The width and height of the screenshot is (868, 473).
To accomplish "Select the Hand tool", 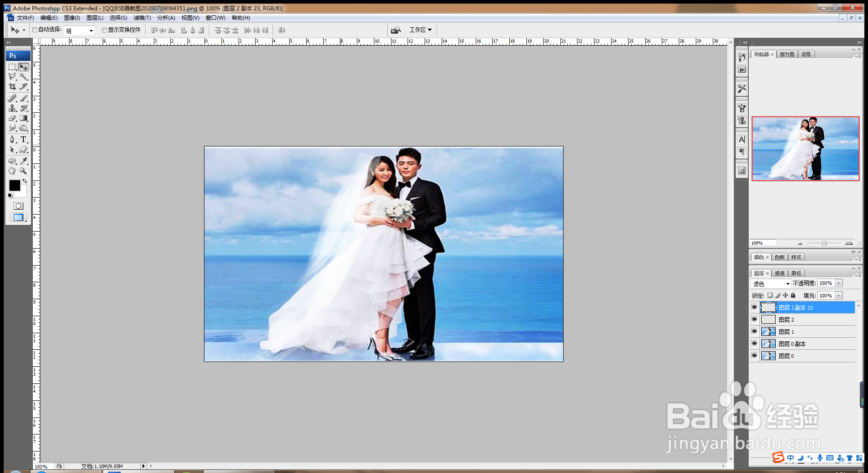I will [x=12, y=171].
